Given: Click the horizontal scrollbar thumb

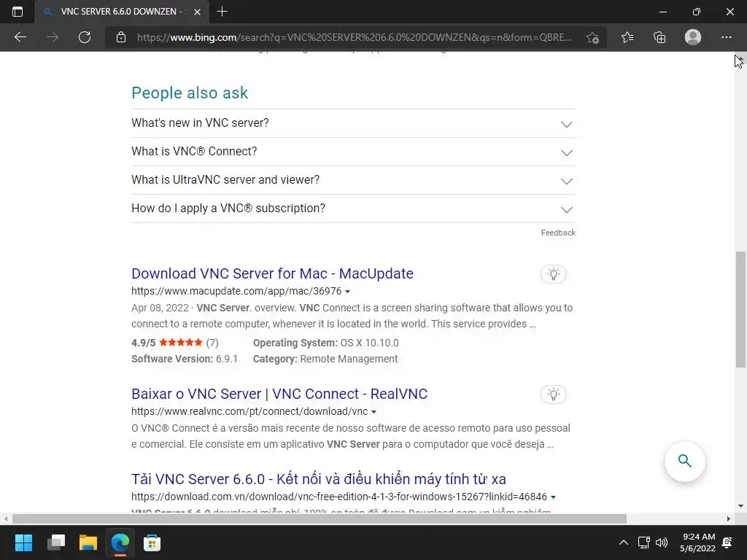Looking at the screenshot, I should tap(320, 518).
